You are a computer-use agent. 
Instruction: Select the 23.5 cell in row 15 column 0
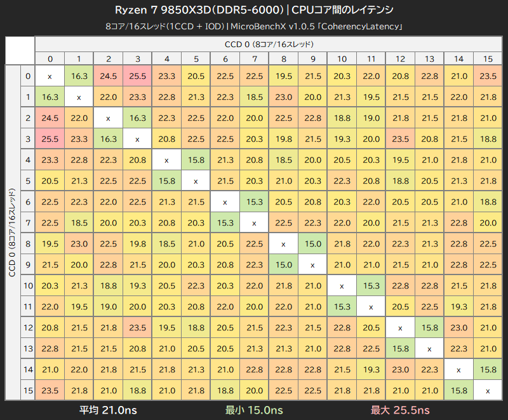(50, 390)
